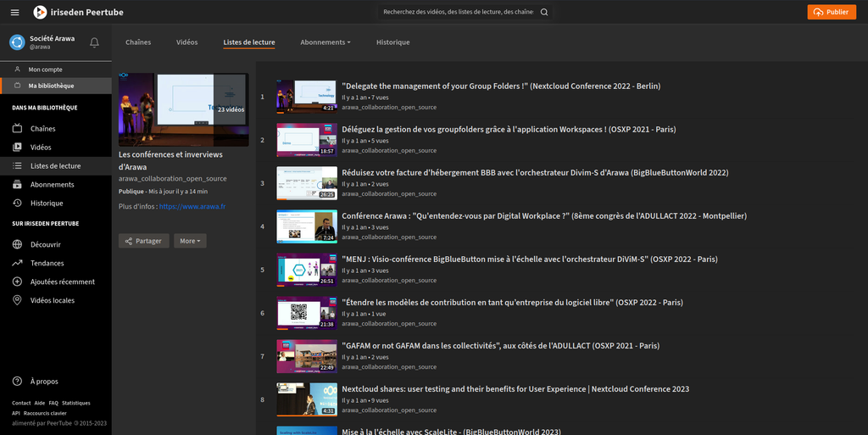Toggle the hamburger menu icon
The image size is (868, 435).
(15, 12)
